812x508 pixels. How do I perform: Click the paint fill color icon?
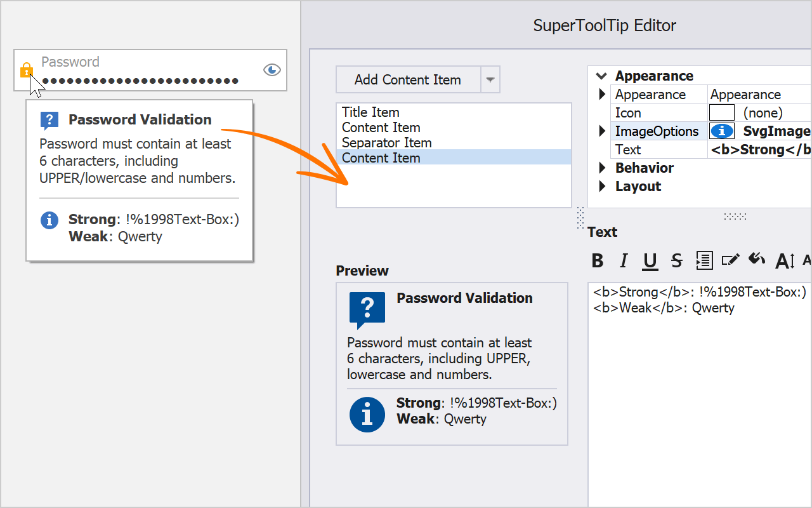point(757,259)
